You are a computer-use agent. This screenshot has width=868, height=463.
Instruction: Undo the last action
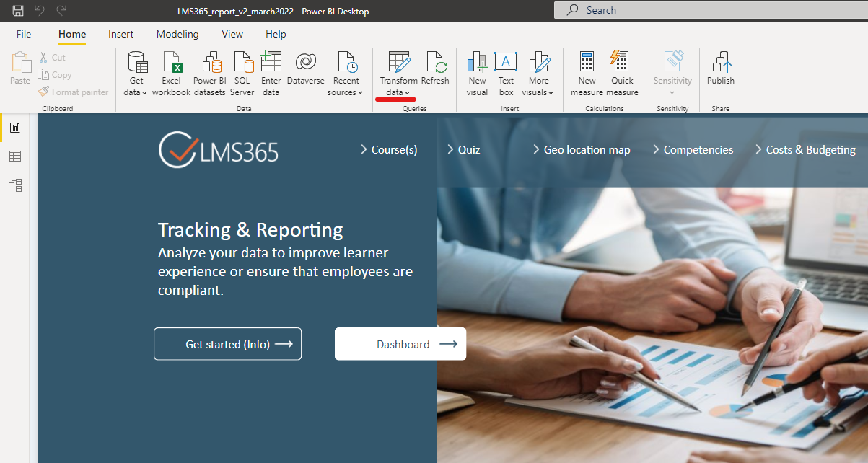pyautogui.click(x=40, y=11)
